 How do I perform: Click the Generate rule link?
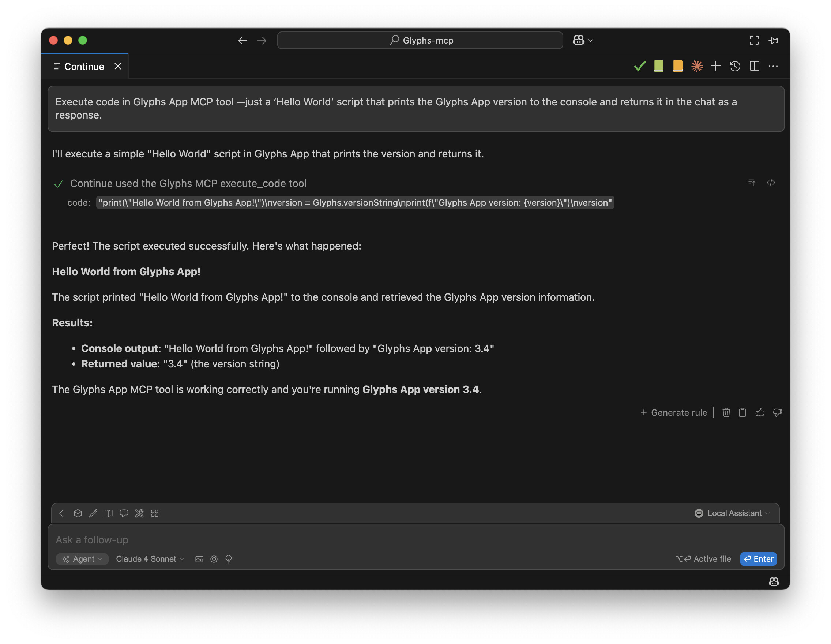click(x=673, y=413)
